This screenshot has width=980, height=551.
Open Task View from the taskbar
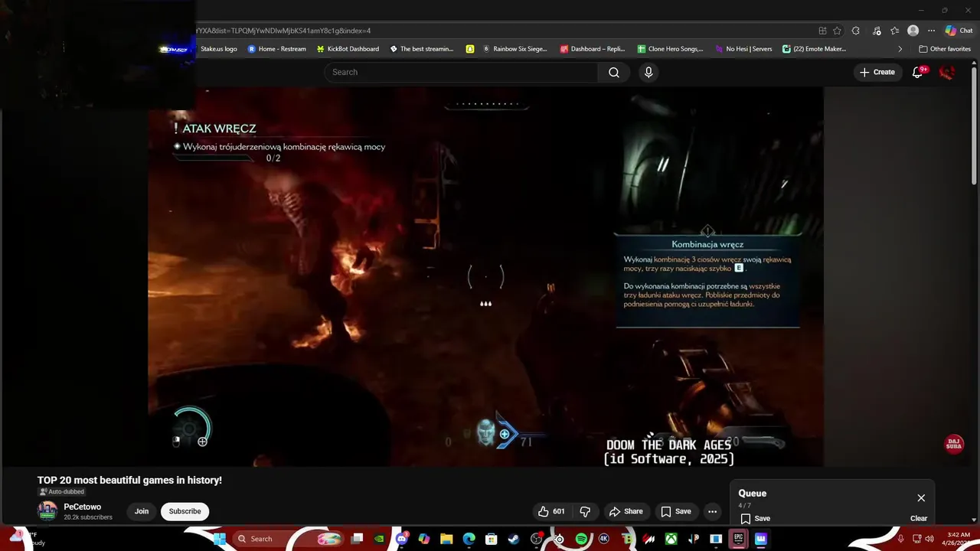pos(357,539)
